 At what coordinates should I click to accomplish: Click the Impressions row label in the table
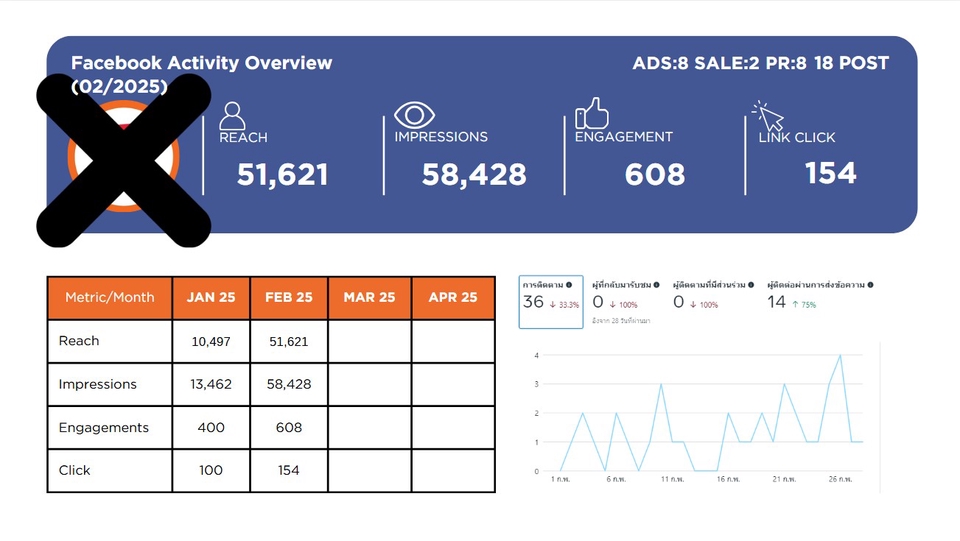[x=97, y=384]
